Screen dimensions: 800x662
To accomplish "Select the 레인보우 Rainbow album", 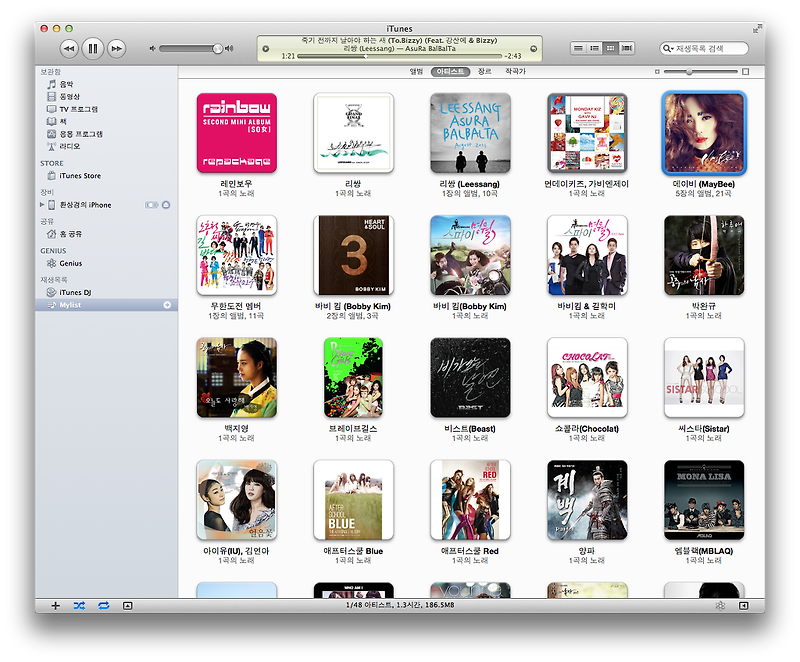I will pos(236,133).
